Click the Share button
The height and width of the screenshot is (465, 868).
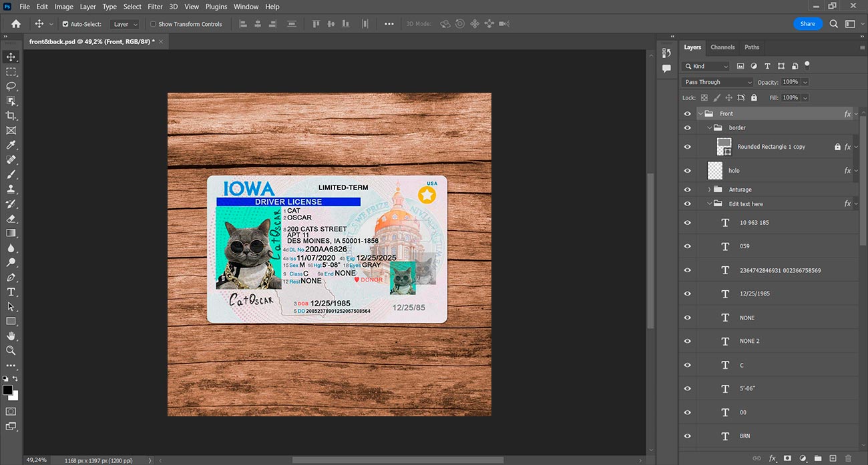808,23
